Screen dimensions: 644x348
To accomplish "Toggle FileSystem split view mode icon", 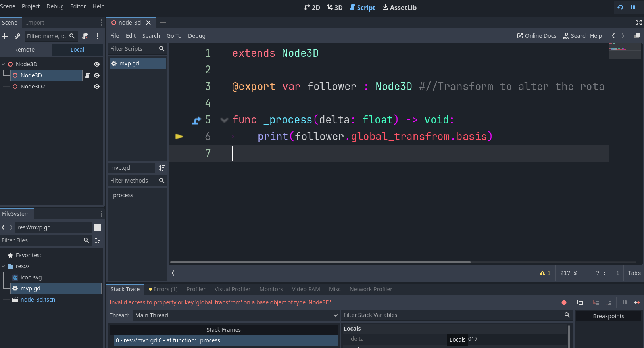I will (x=98, y=227).
